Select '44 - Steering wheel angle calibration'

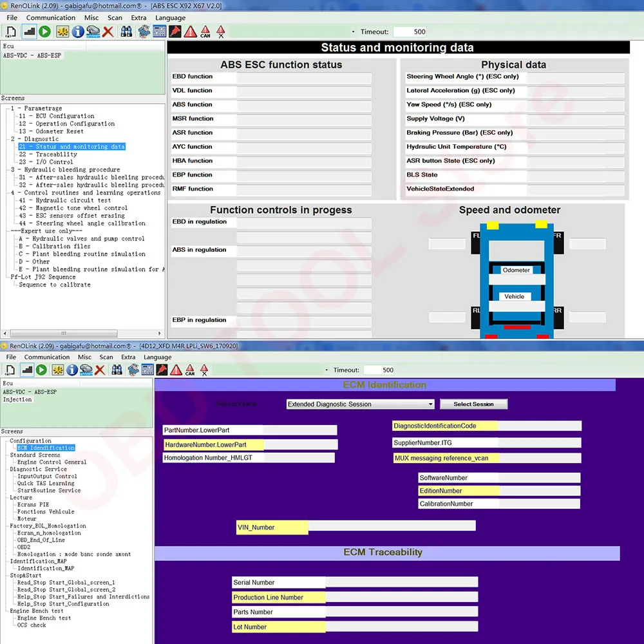pyautogui.click(x=82, y=223)
